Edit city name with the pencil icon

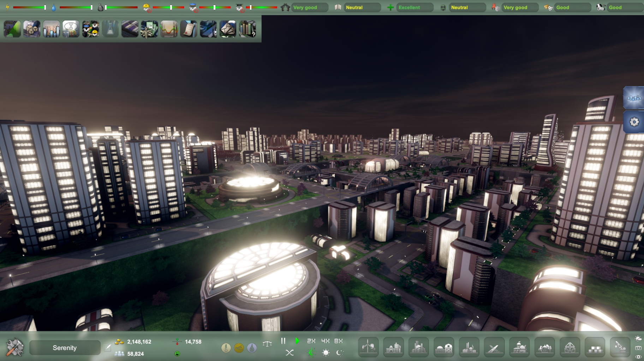point(108,348)
